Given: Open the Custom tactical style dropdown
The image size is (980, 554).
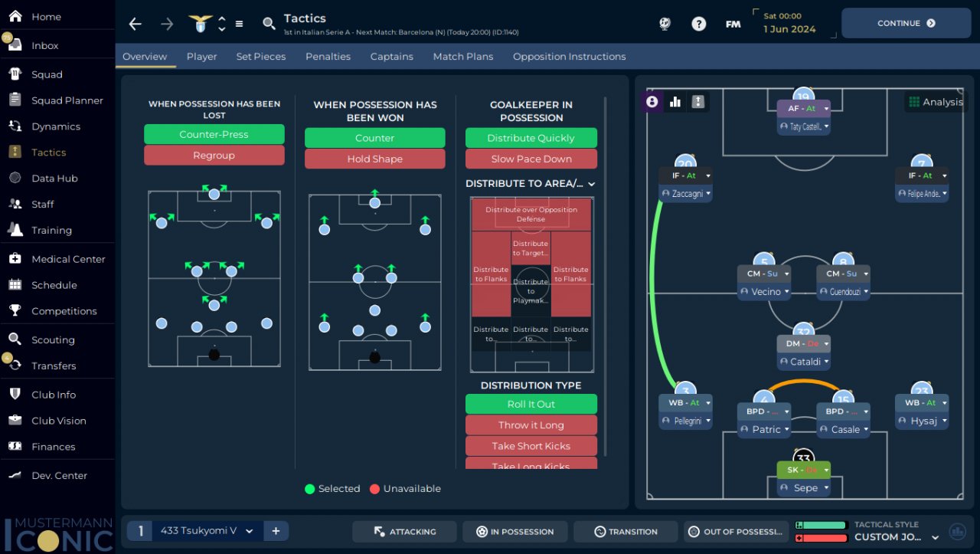Looking at the screenshot, I should pyautogui.click(x=897, y=537).
